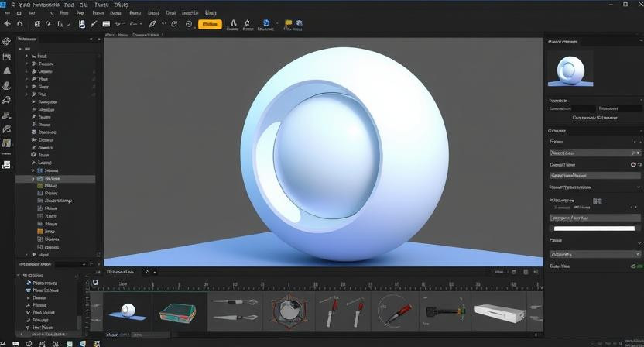Click the orange highlighted button in the top toolbar

[209, 24]
